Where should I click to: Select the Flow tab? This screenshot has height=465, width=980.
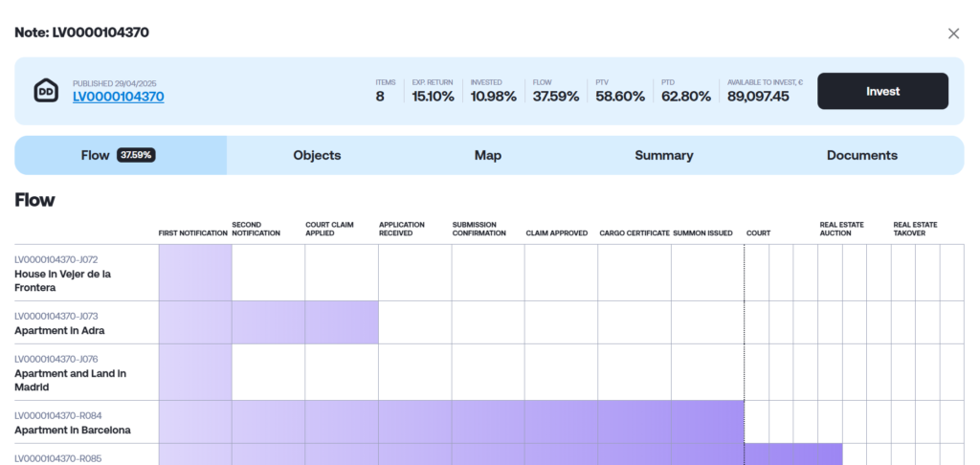121,155
